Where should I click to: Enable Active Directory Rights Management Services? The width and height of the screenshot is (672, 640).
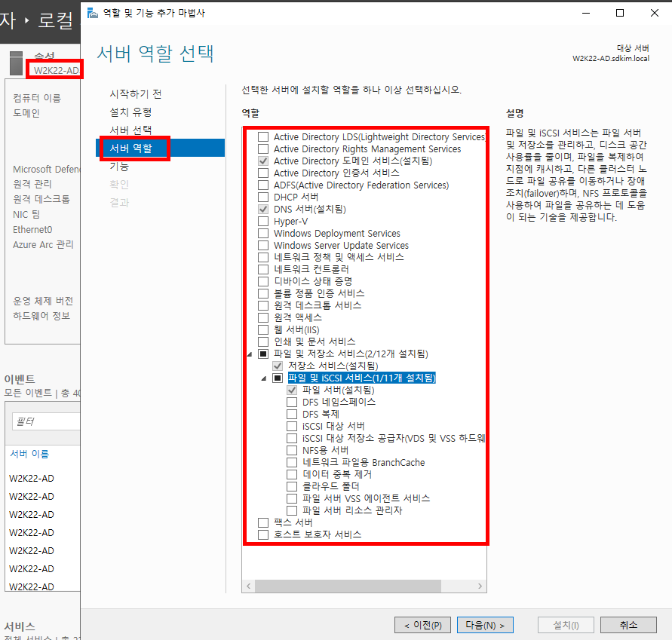point(263,149)
